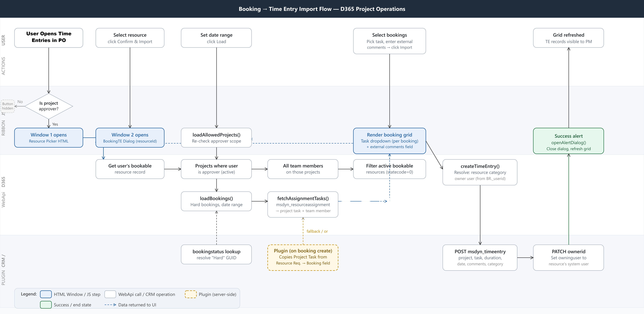
Task: Click the 'Yes' branch label
Action: click(x=55, y=124)
